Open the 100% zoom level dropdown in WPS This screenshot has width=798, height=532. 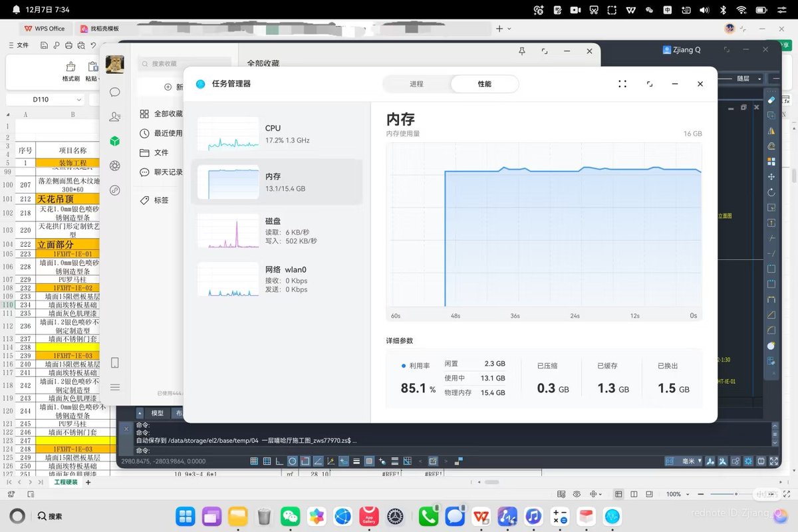pyautogui.click(x=678, y=494)
